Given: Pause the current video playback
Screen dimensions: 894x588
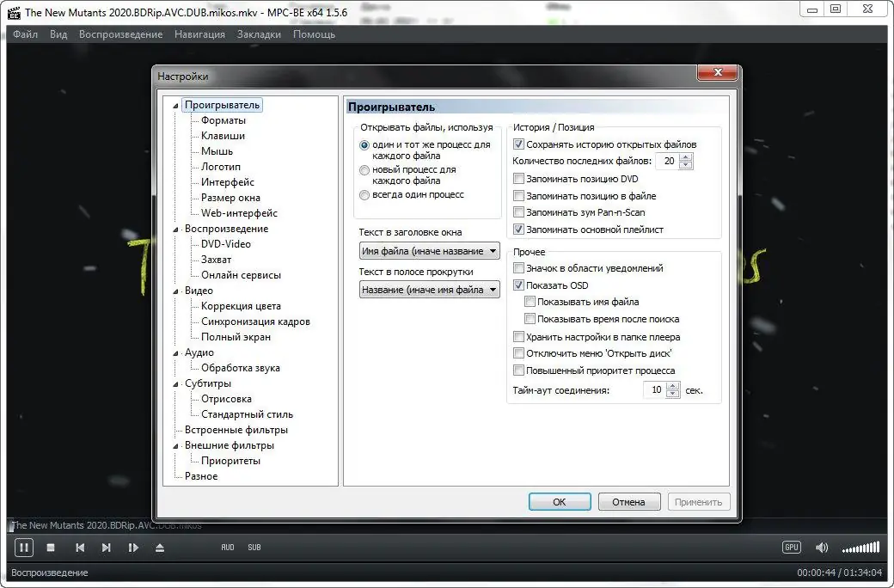Looking at the screenshot, I should click(x=23, y=547).
